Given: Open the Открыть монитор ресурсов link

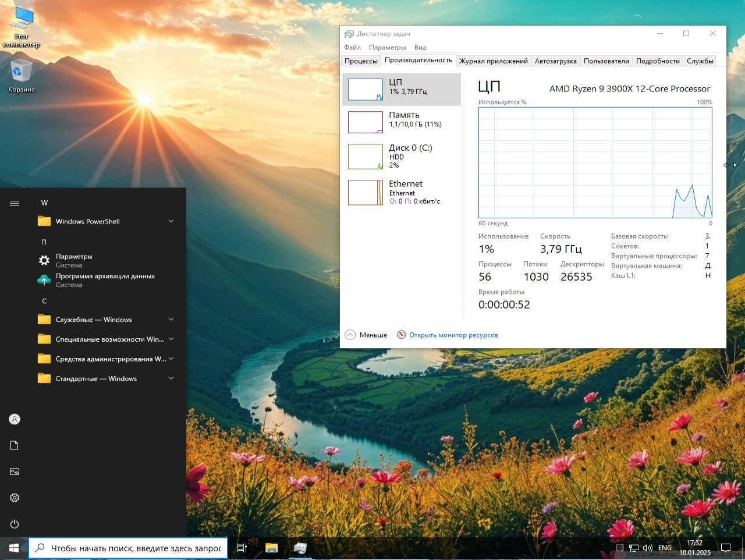Looking at the screenshot, I should (x=453, y=335).
